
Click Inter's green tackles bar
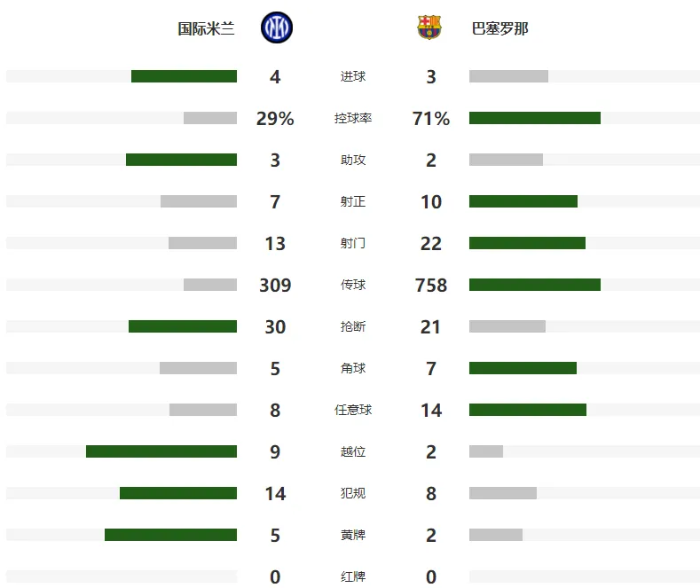click(x=183, y=326)
